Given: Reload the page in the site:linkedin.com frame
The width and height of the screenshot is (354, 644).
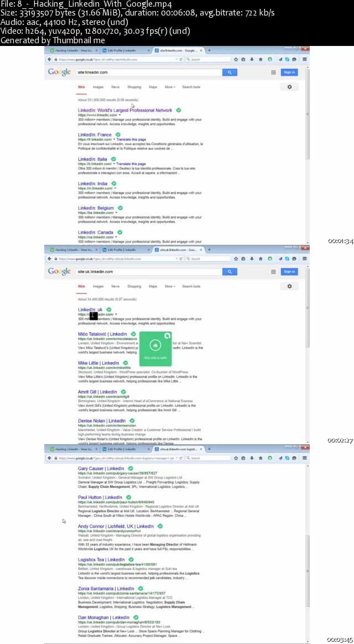Looking at the screenshot, I should coord(181,60).
